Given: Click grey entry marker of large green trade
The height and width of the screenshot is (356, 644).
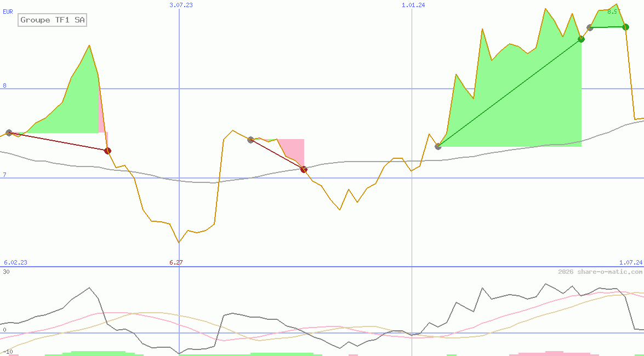Looking at the screenshot, I should (x=438, y=146).
